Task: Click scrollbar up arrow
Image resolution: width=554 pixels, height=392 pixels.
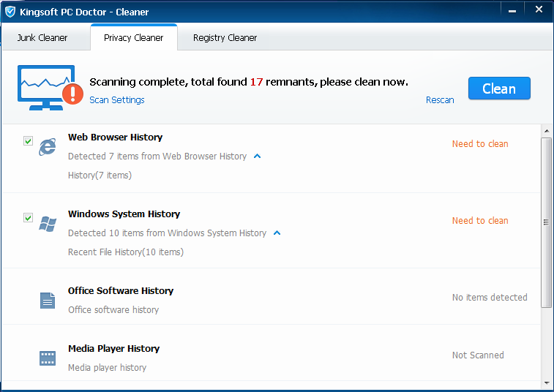Action: (547, 131)
